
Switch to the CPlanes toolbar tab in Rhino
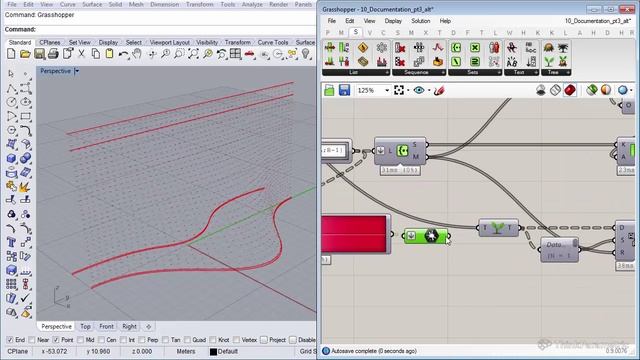[50, 42]
